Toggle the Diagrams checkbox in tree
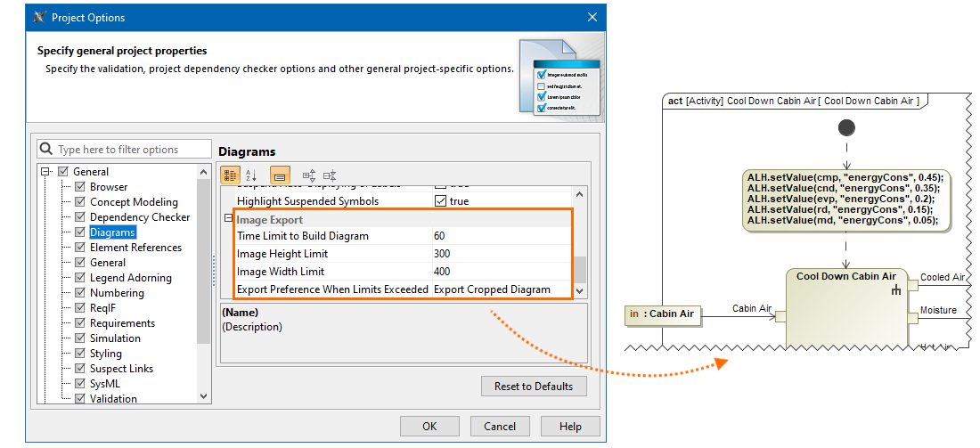Screen dimensions: 980x448 (x=80, y=232)
